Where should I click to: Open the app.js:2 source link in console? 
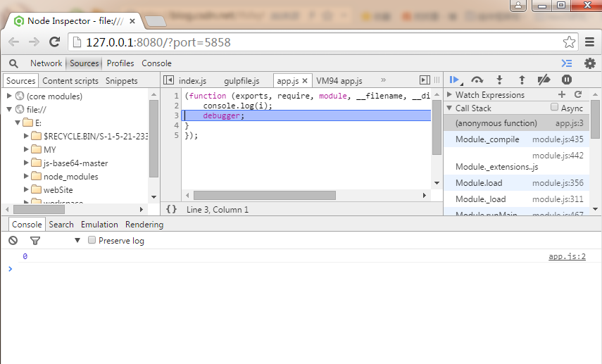coord(567,257)
